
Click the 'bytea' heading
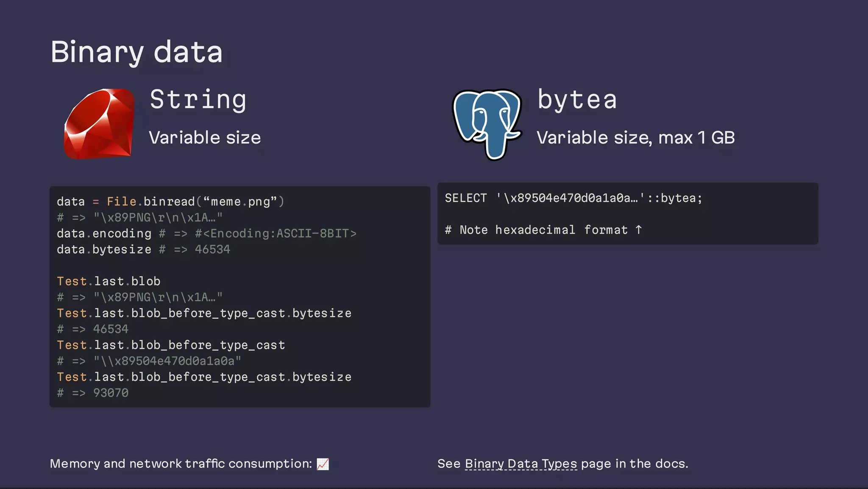click(577, 100)
